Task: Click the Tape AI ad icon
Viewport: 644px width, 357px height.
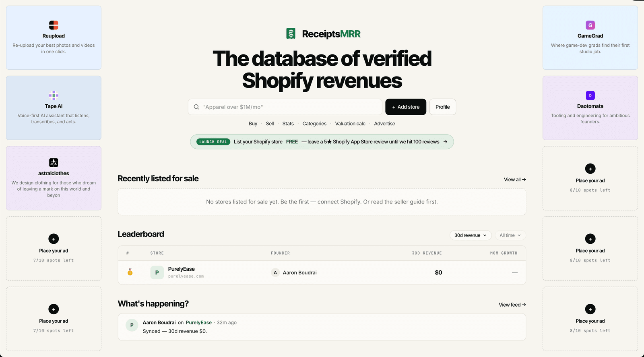Action: pos(54,95)
